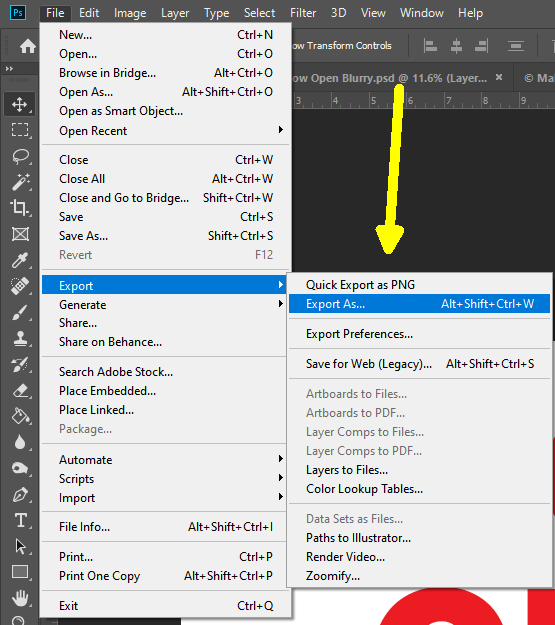The image size is (555, 625).
Task: Choose Paths to Illustrator...
Action: coord(419,538)
